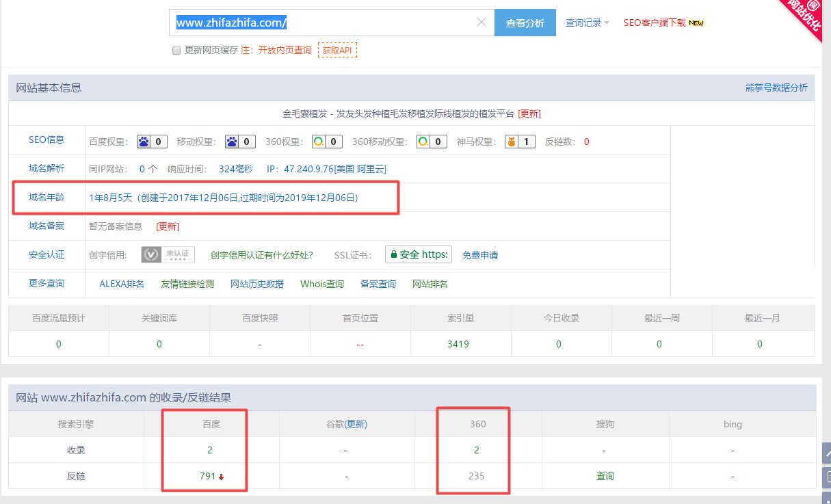Image resolution: width=831 pixels, height=504 pixels.
Task: Click the 获取API button
Action: point(337,50)
